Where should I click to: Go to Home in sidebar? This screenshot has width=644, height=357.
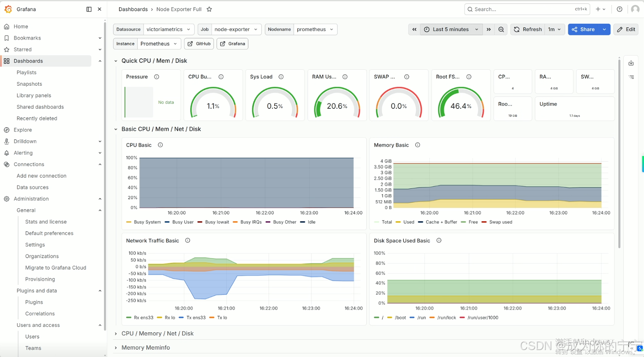coord(21,26)
